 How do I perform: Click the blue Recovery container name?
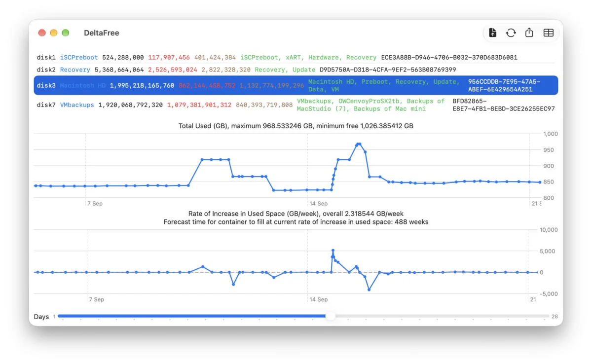pyautogui.click(x=75, y=70)
